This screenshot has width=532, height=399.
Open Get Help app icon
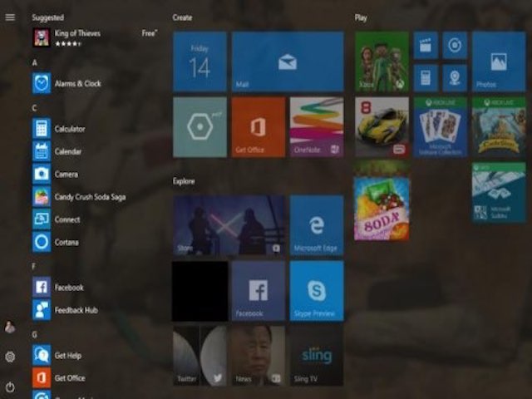42,355
